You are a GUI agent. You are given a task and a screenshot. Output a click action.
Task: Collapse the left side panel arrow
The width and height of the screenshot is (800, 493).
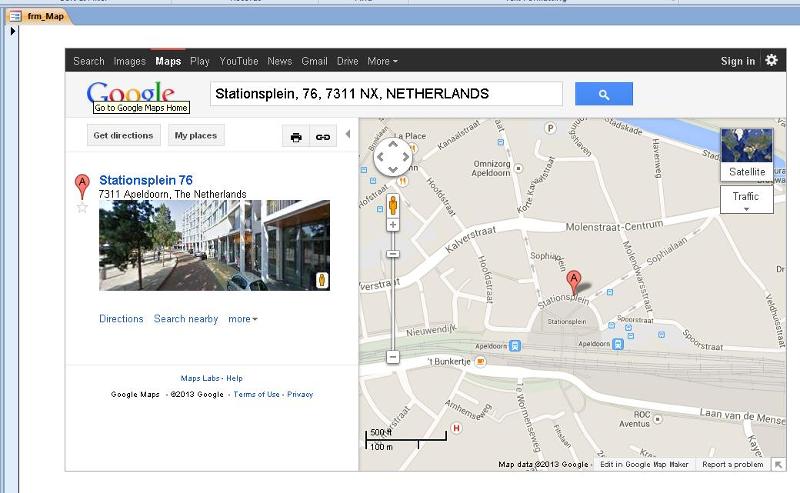point(348,134)
